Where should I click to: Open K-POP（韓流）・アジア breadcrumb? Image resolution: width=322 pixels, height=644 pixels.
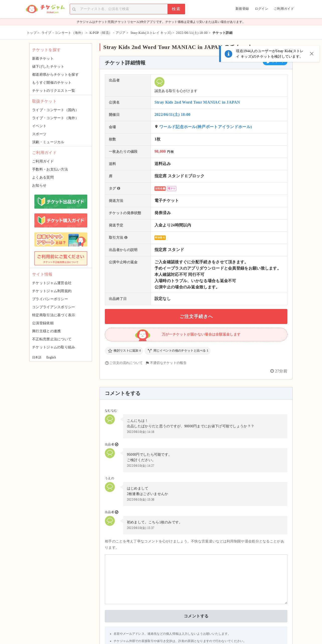coord(107,33)
